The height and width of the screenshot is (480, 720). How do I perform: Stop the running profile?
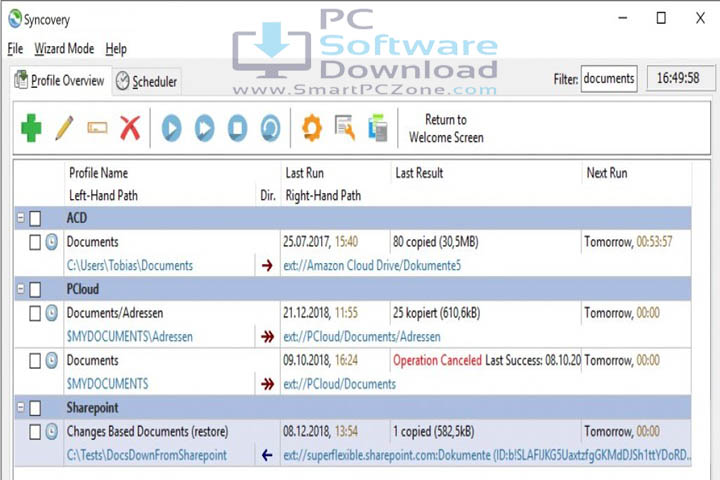(x=237, y=128)
